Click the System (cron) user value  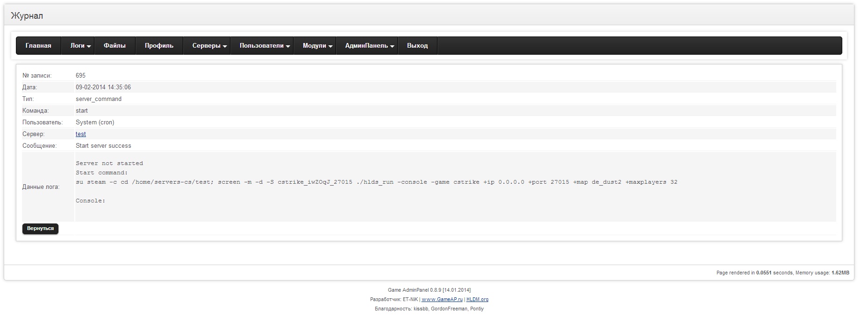pyautogui.click(x=95, y=122)
